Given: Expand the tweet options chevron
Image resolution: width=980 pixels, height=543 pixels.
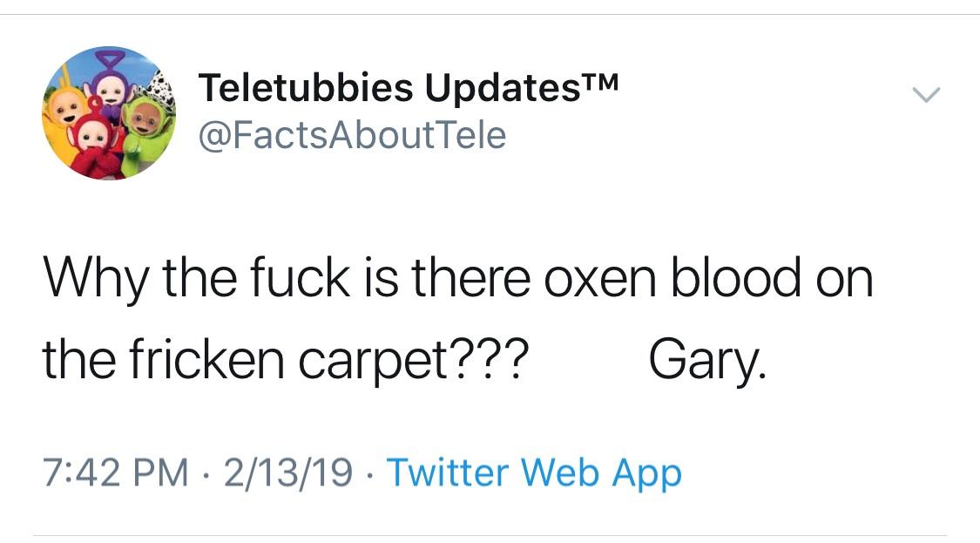Looking at the screenshot, I should pos(926,94).
